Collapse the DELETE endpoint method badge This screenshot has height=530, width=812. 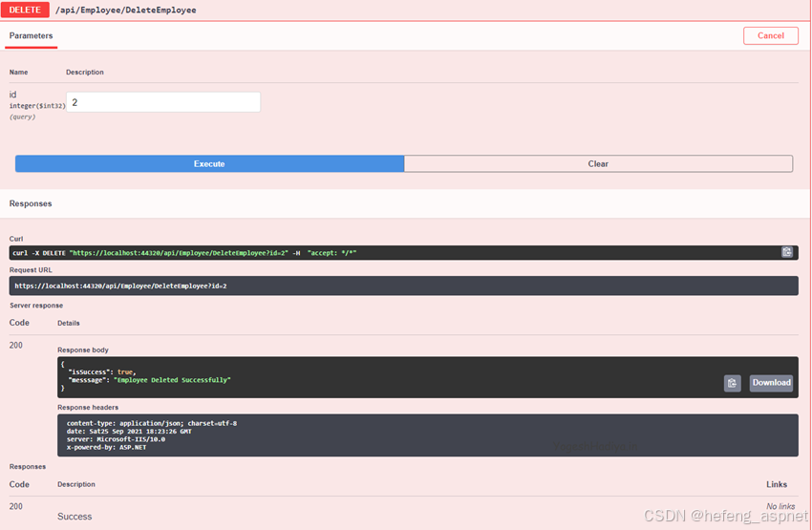25,10
